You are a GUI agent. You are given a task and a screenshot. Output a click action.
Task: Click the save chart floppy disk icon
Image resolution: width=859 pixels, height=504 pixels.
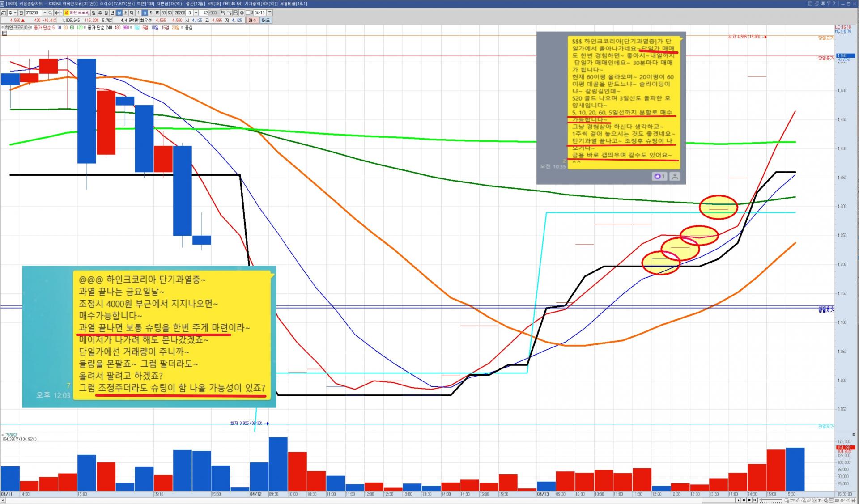click(x=235, y=13)
